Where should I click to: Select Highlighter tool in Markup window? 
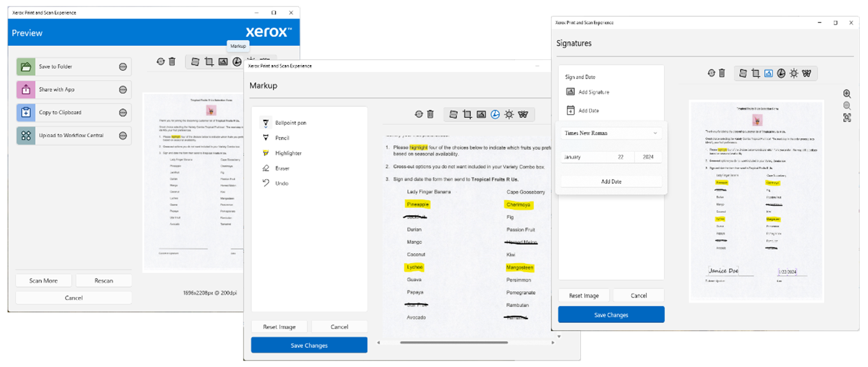point(281,153)
